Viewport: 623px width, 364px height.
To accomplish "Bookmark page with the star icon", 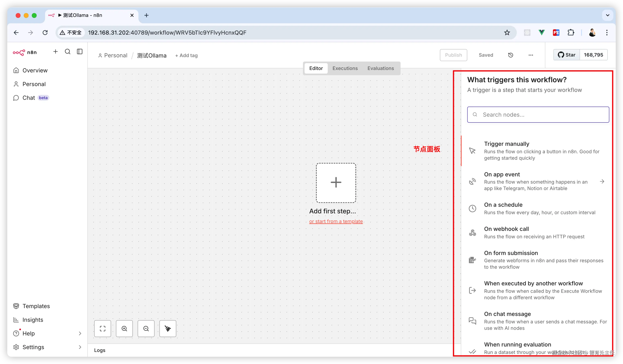I will [507, 32].
